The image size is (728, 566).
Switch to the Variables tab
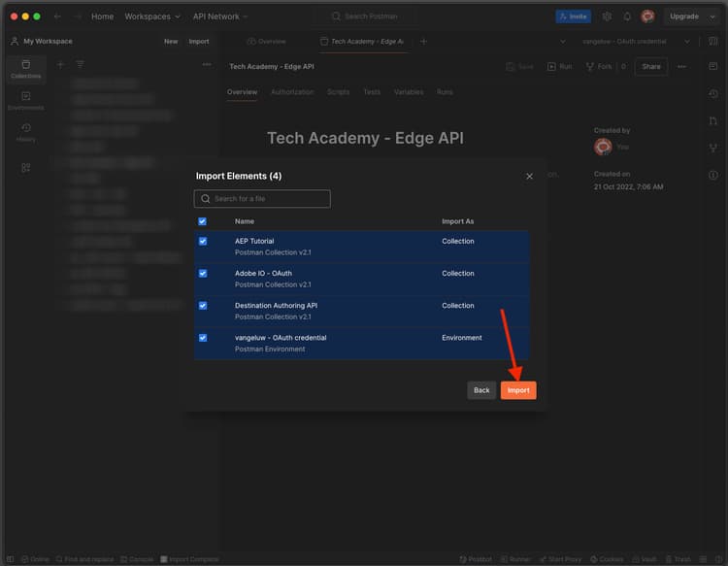[x=409, y=92]
